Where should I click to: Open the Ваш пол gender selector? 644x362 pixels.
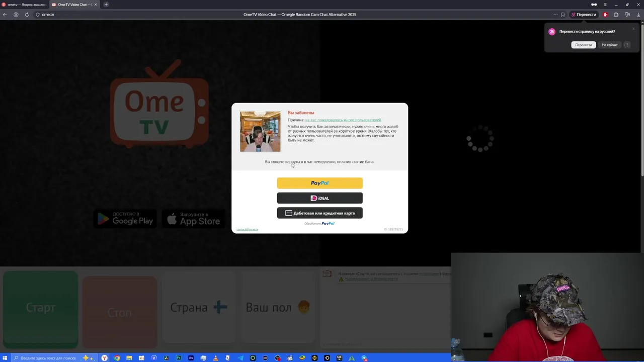click(x=278, y=307)
